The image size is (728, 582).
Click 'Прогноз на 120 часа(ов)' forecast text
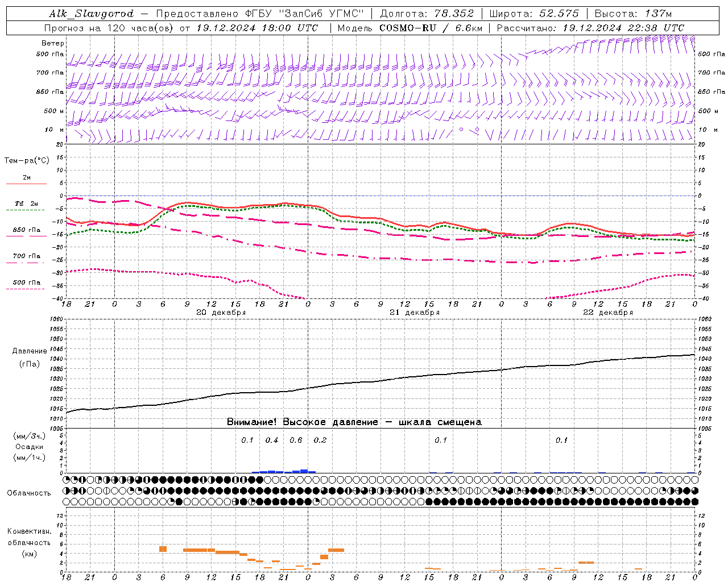click(110, 28)
